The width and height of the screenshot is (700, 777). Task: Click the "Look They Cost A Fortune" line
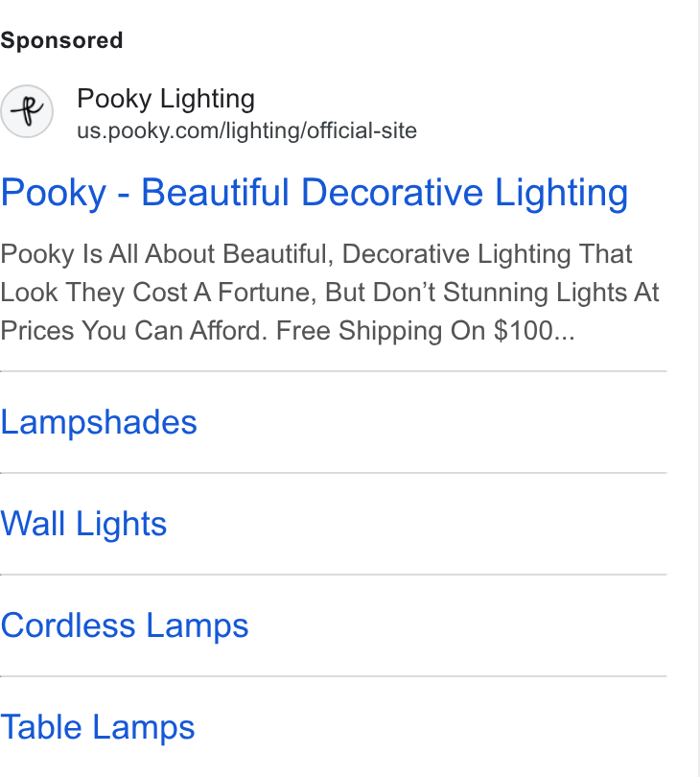[158, 293]
